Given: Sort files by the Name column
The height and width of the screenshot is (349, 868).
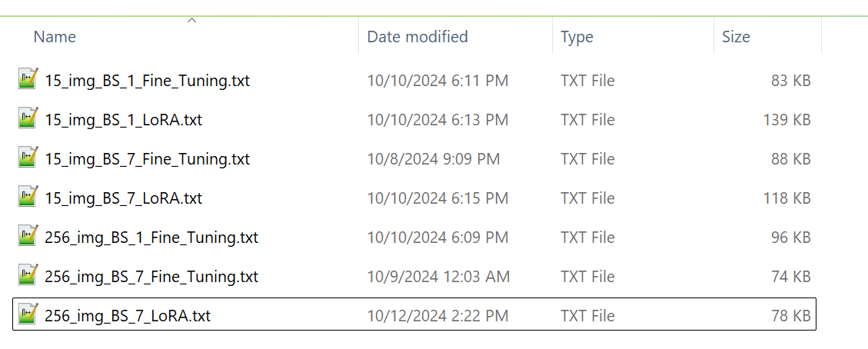Looking at the screenshot, I should (55, 36).
